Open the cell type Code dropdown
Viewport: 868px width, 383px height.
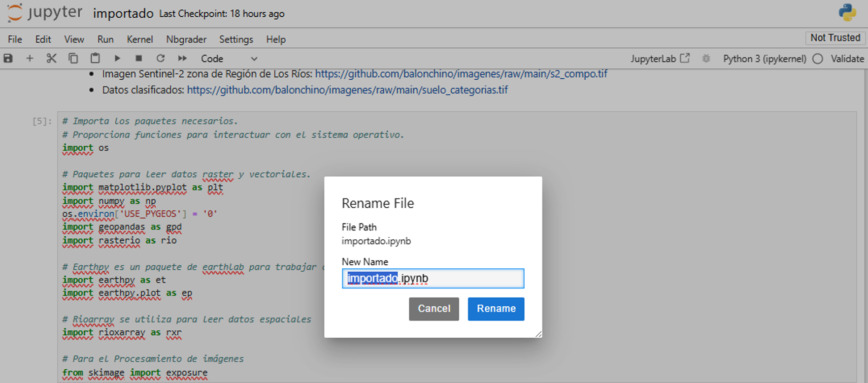229,59
